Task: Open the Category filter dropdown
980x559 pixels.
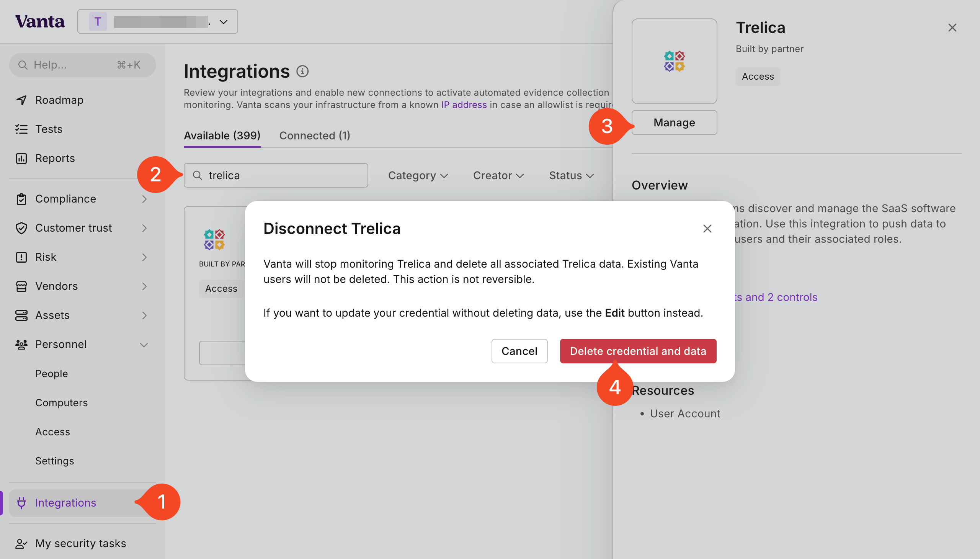Action: pyautogui.click(x=418, y=175)
